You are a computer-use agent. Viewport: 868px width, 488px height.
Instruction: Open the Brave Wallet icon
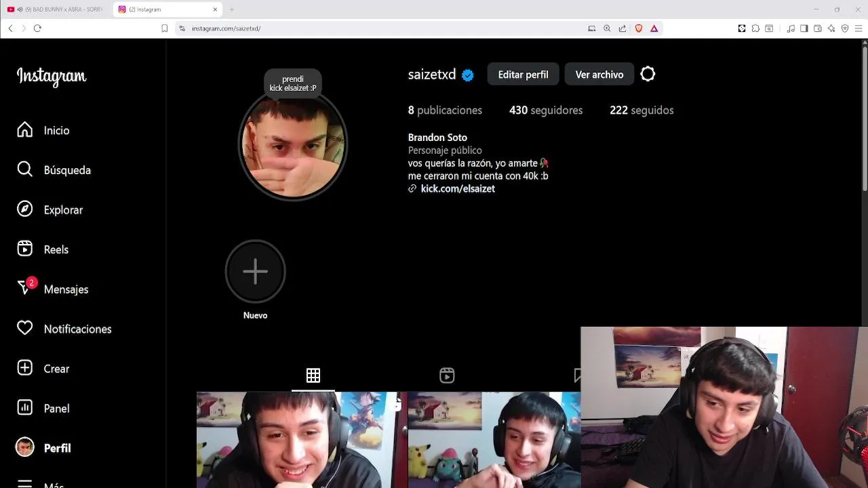coord(818,28)
